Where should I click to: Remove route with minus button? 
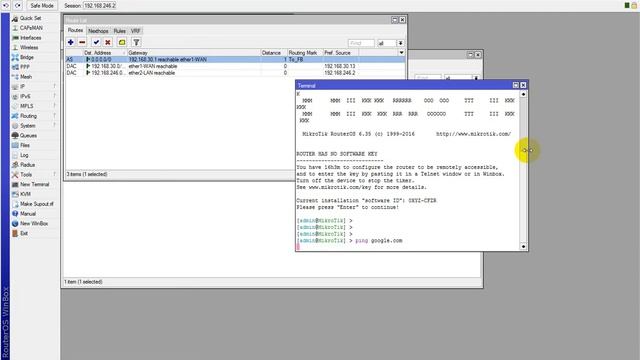coord(82,42)
